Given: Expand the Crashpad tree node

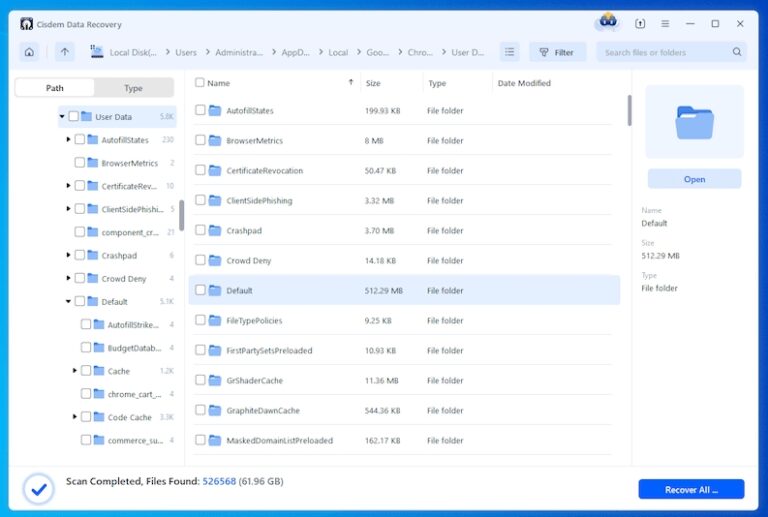Looking at the screenshot, I should pos(68,256).
